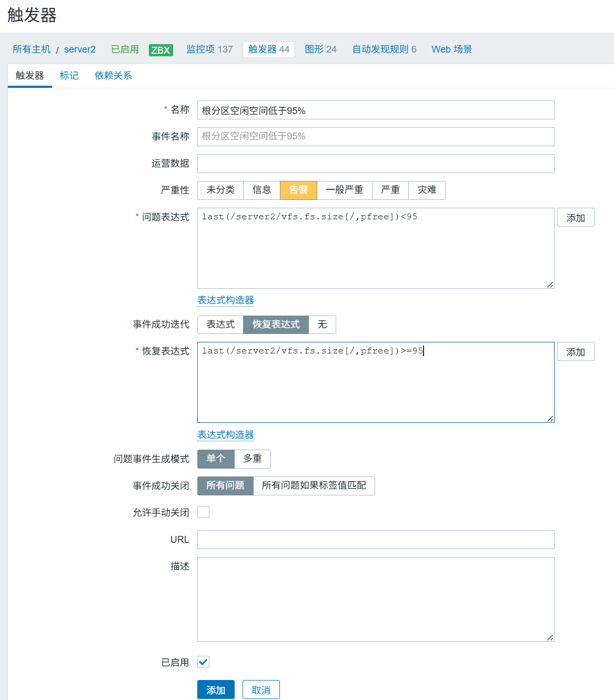
Task: Grab the 问题表达式 textarea resize handle
Action: pos(550,285)
